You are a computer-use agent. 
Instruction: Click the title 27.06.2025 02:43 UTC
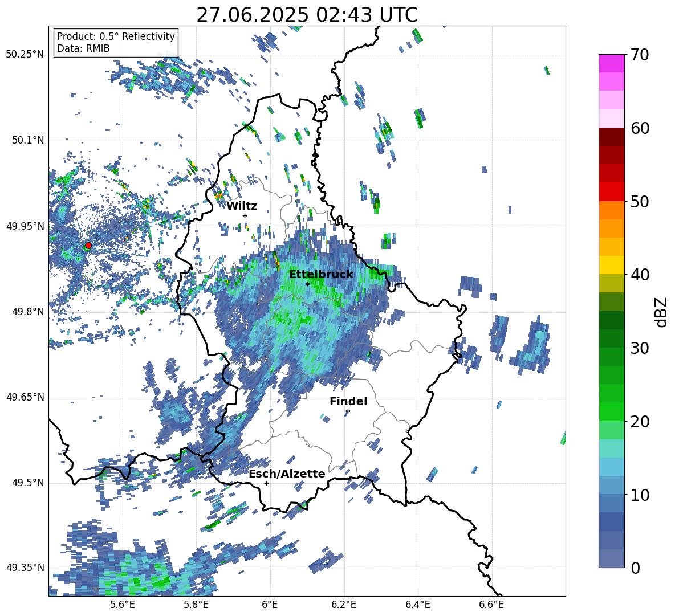307,15
